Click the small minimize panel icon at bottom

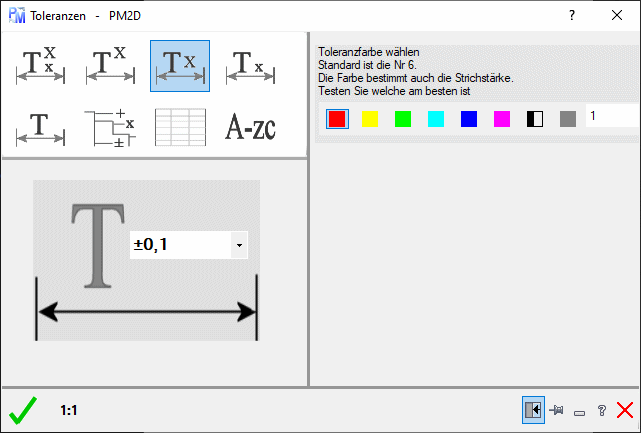(580, 411)
